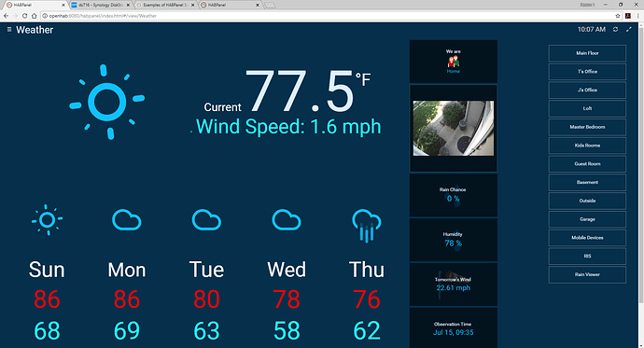This screenshot has width=644, height=348.
Task: Click the large current sunny weather icon
Action: point(107,102)
